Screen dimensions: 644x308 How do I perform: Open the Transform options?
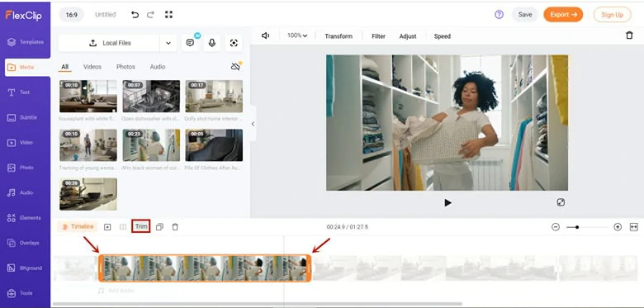point(339,36)
